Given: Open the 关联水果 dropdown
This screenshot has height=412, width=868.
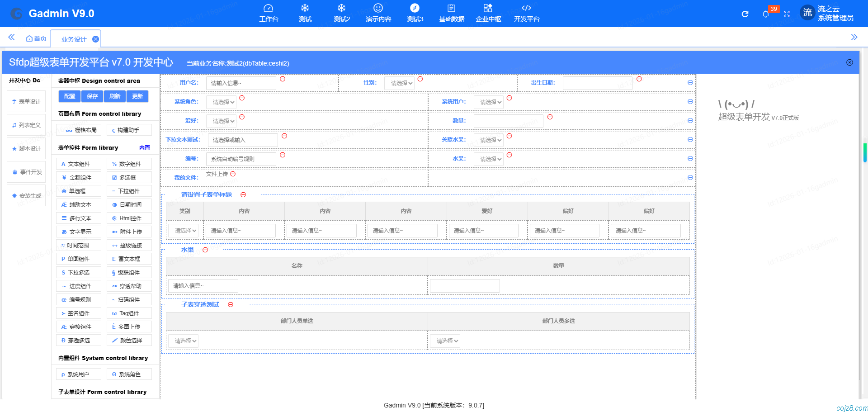Looking at the screenshot, I should point(489,140).
